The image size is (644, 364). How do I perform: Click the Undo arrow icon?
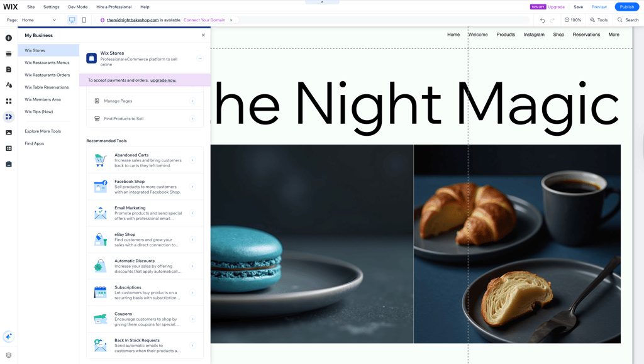[542, 20]
